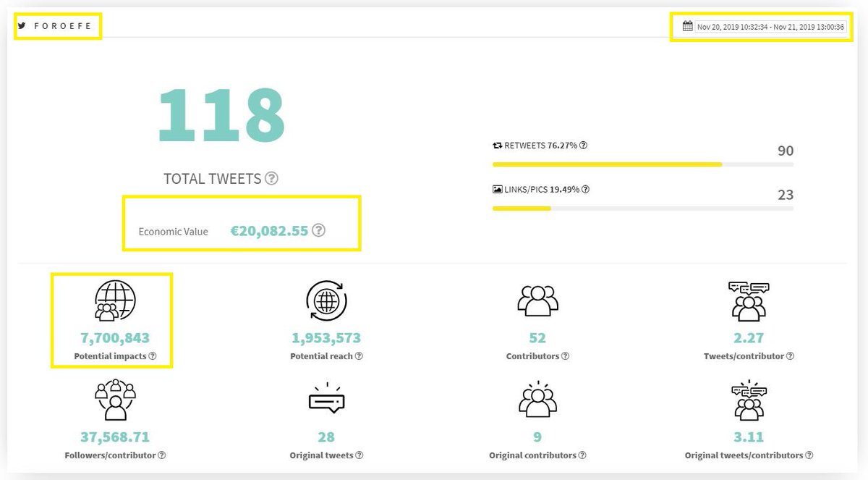Open the date range field Nov 20 - Nov 21
Screen dimensions: 868x480
click(770, 27)
